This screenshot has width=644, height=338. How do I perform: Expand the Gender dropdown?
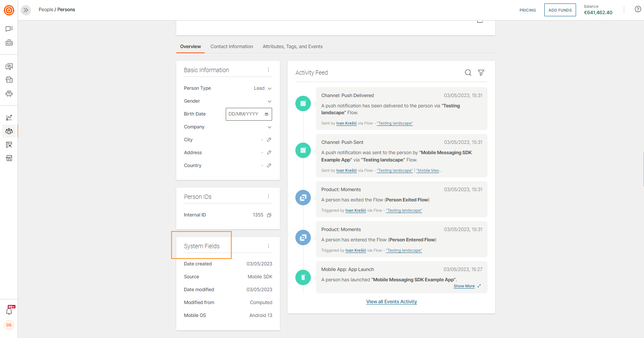270,101
